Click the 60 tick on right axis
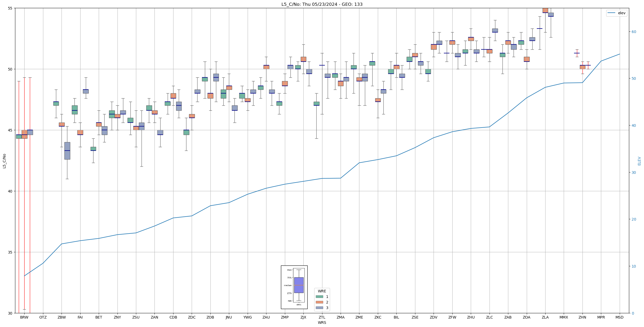644x327 pixels. tap(634, 32)
